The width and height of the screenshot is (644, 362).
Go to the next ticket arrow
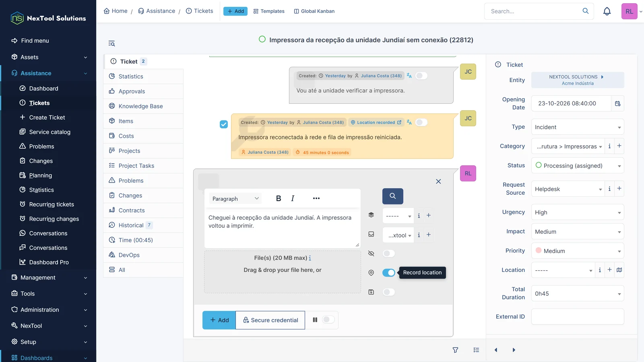pos(514,350)
